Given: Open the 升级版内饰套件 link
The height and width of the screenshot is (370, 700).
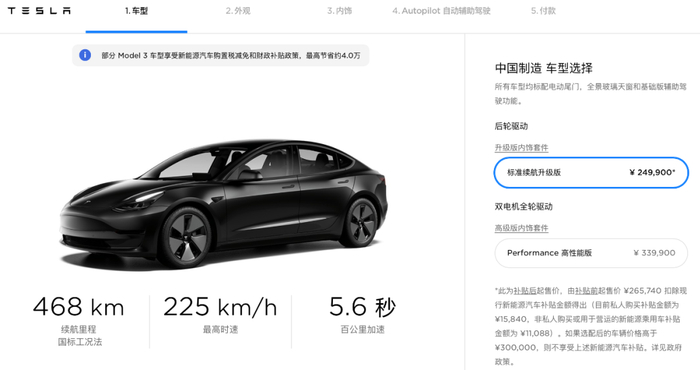Looking at the screenshot, I should pos(521,148).
